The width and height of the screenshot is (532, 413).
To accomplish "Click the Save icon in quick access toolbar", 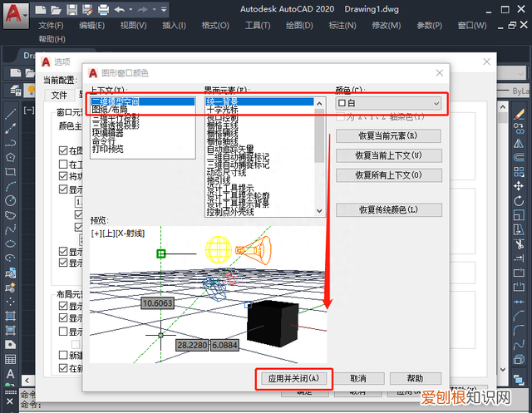I will tap(72, 9).
